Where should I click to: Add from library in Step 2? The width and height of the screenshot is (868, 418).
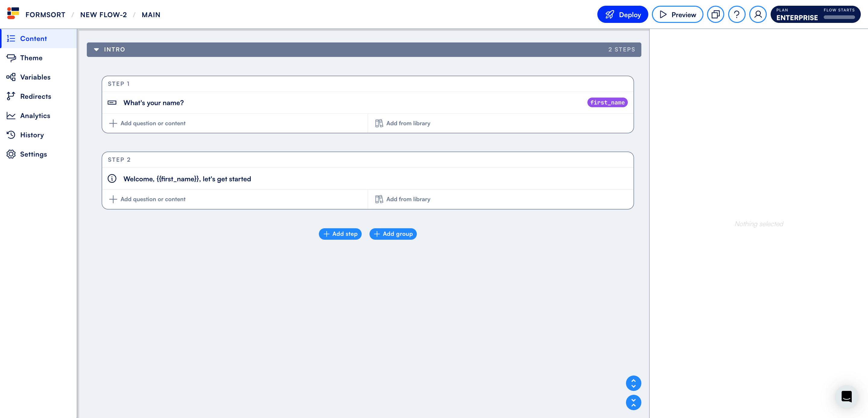501,199
